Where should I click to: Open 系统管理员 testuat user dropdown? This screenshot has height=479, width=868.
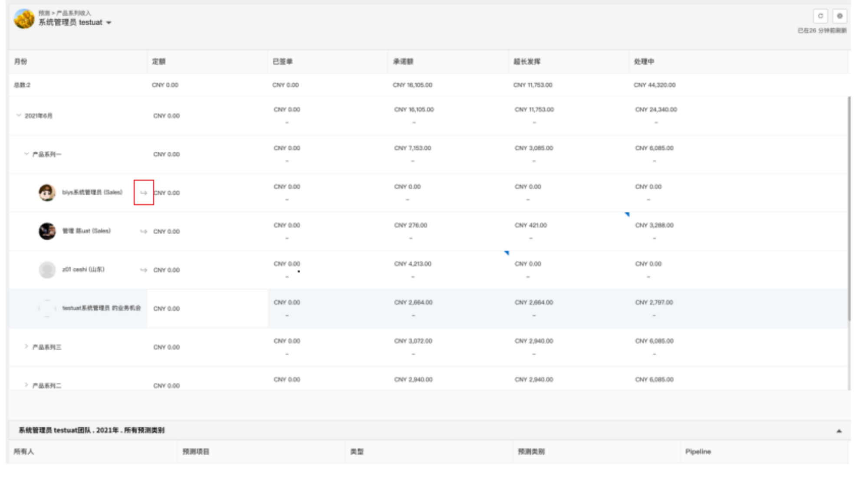pyautogui.click(x=109, y=23)
